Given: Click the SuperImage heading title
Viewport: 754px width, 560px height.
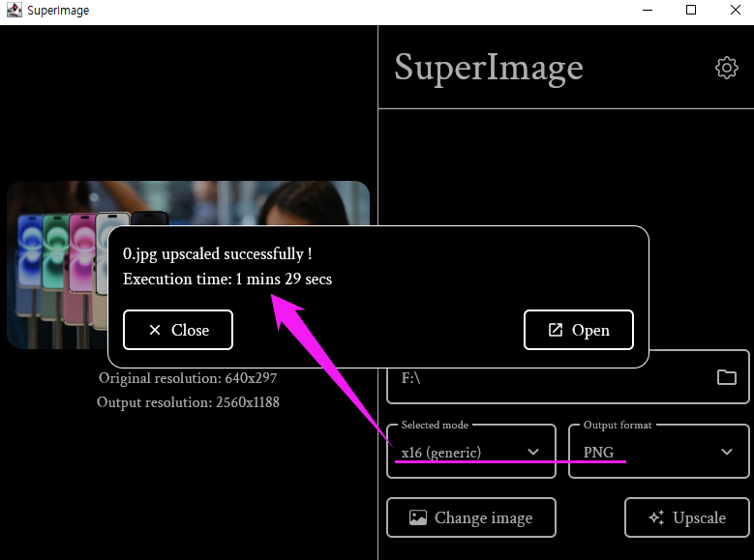Looking at the screenshot, I should click(x=489, y=68).
